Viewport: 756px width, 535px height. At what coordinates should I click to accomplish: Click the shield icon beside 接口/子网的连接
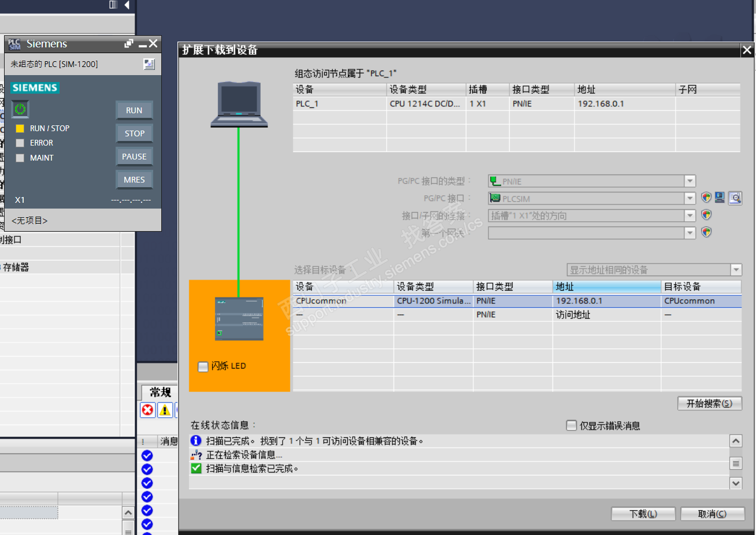point(706,215)
